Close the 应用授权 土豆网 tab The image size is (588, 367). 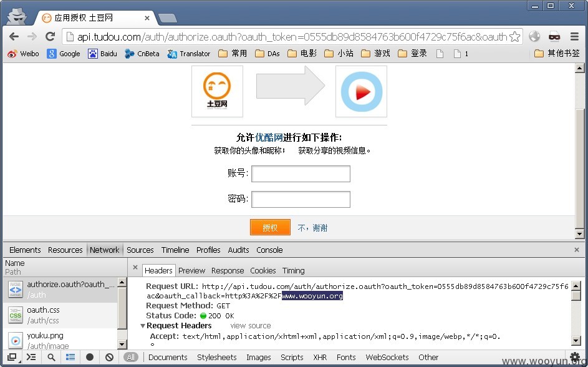pyautogui.click(x=147, y=18)
